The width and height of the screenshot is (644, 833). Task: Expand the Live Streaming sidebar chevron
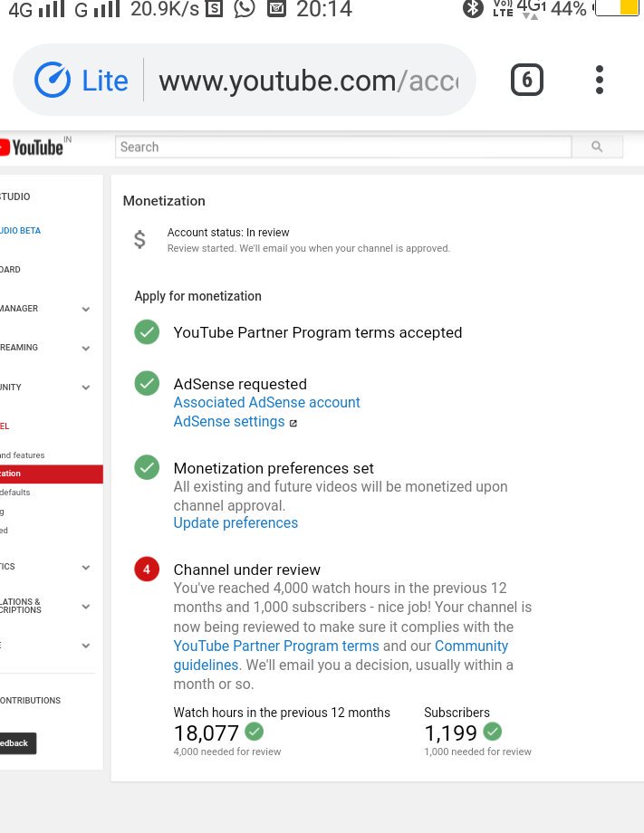click(x=85, y=348)
